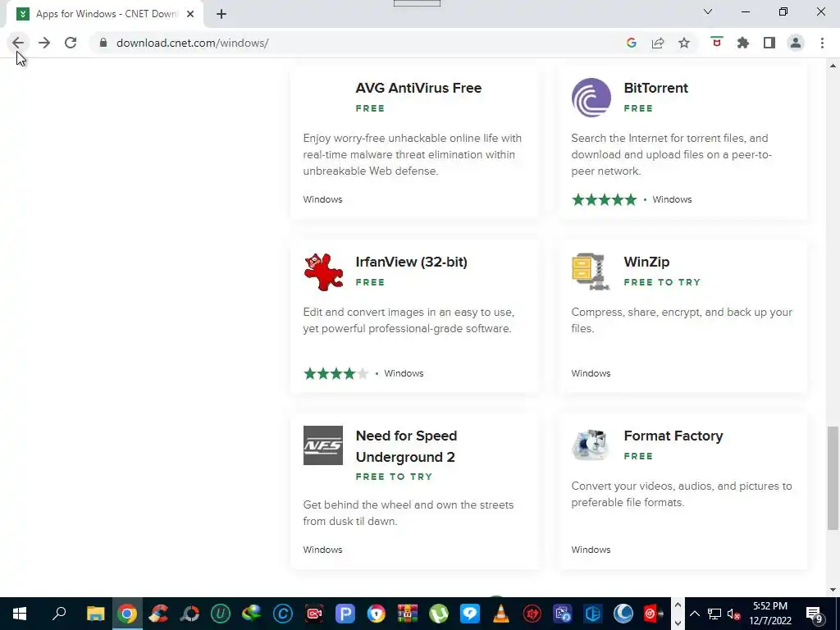Open the blue chat bubble taskbar app
This screenshot has width=840, height=630.
click(x=470, y=614)
